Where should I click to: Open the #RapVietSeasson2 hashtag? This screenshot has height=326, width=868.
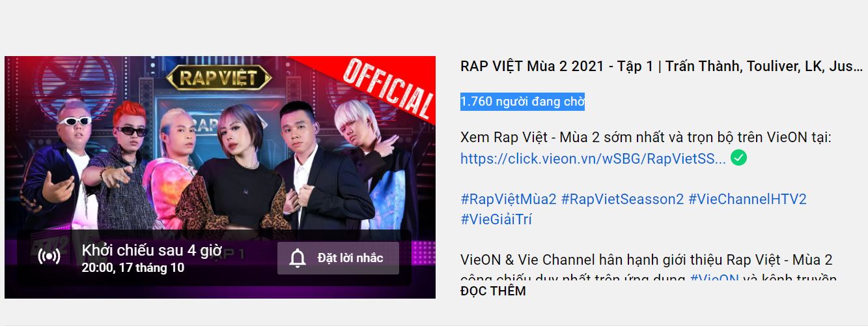pos(622,199)
